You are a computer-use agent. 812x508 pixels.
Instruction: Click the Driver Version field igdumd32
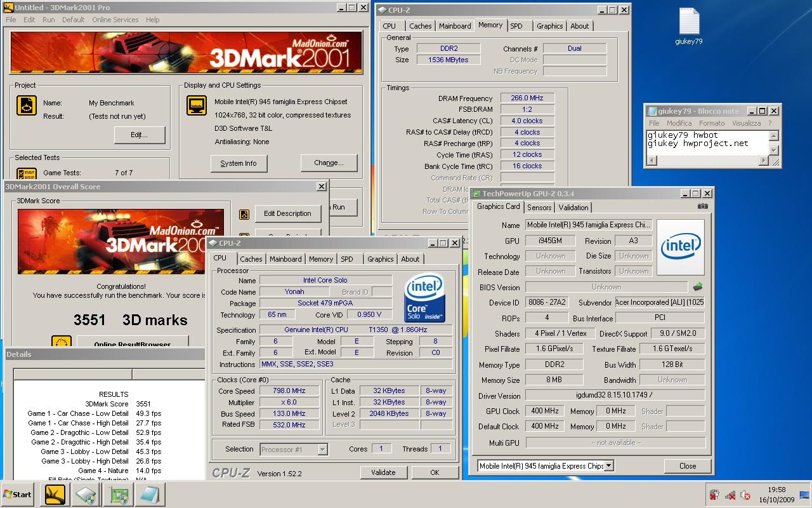click(x=615, y=396)
